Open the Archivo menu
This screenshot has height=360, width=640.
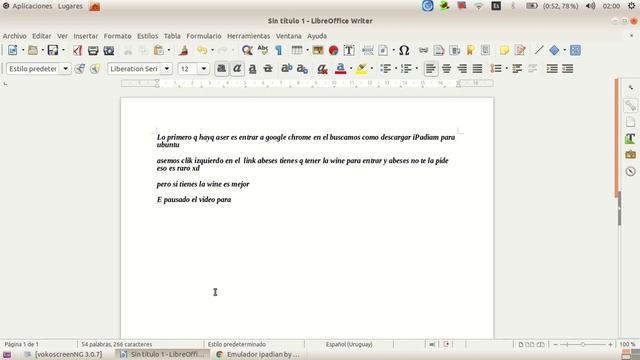point(15,36)
